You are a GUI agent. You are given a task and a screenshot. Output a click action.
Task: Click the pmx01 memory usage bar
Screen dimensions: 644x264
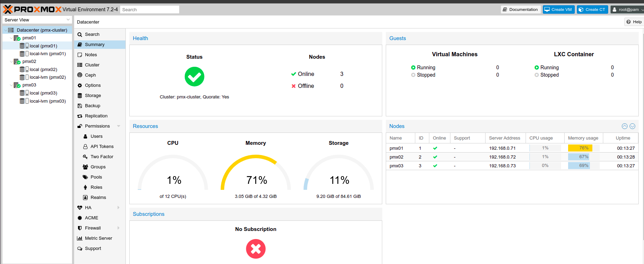pos(584,148)
